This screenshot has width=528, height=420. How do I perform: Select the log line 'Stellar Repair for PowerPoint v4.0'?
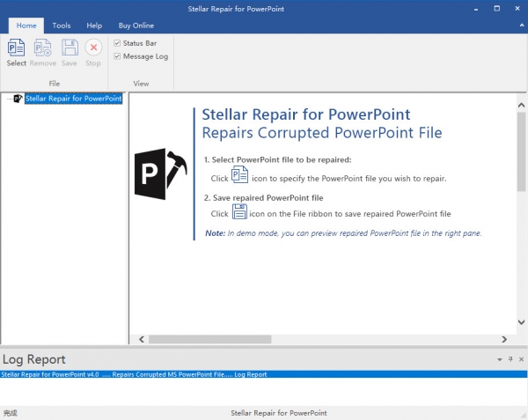point(264,374)
